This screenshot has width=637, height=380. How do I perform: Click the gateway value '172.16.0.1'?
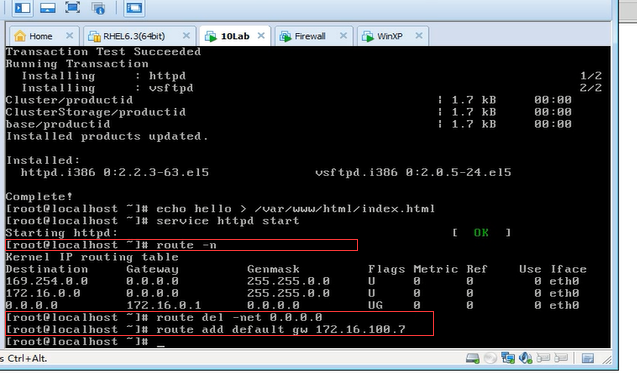(x=164, y=305)
